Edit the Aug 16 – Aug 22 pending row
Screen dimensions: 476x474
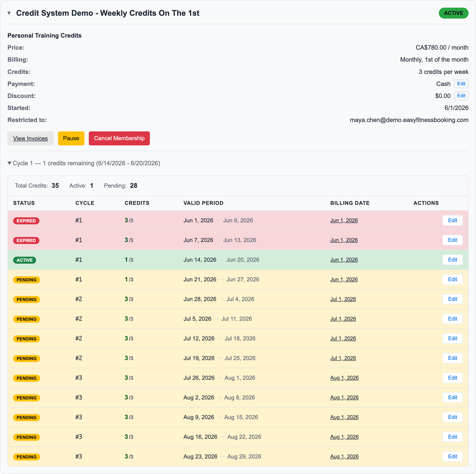452,437
